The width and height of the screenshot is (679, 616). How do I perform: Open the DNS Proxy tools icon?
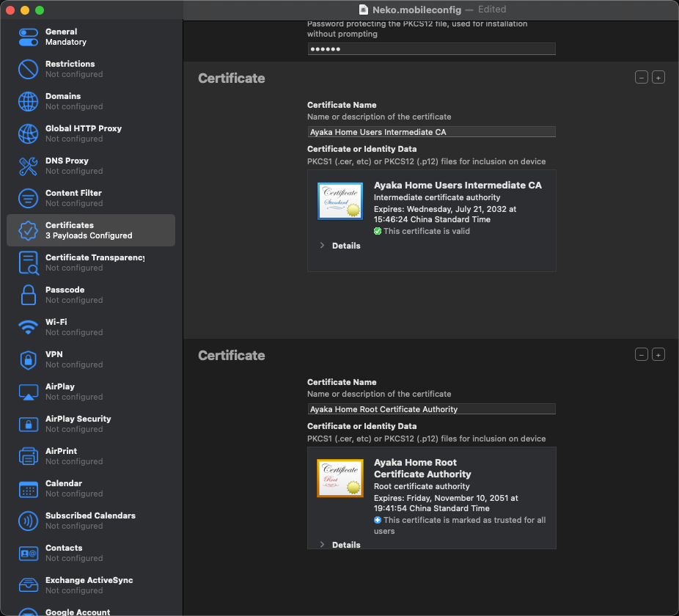coord(28,166)
